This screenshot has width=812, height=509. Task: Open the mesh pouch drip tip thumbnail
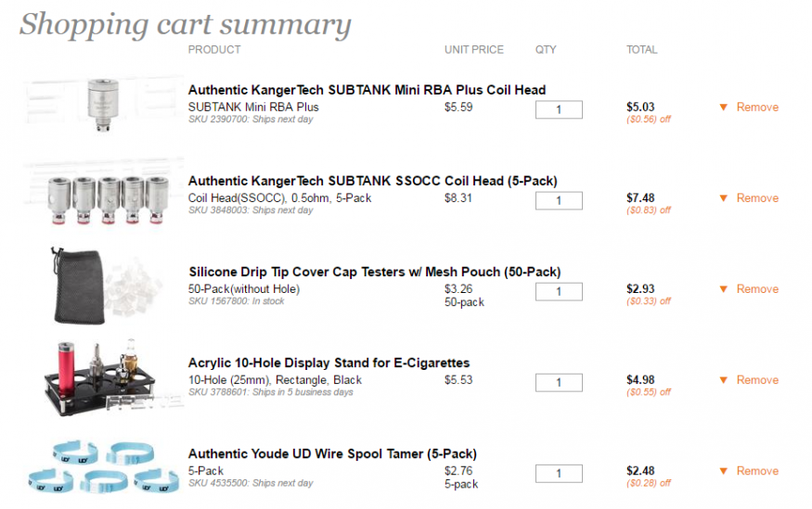[x=102, y=286]
